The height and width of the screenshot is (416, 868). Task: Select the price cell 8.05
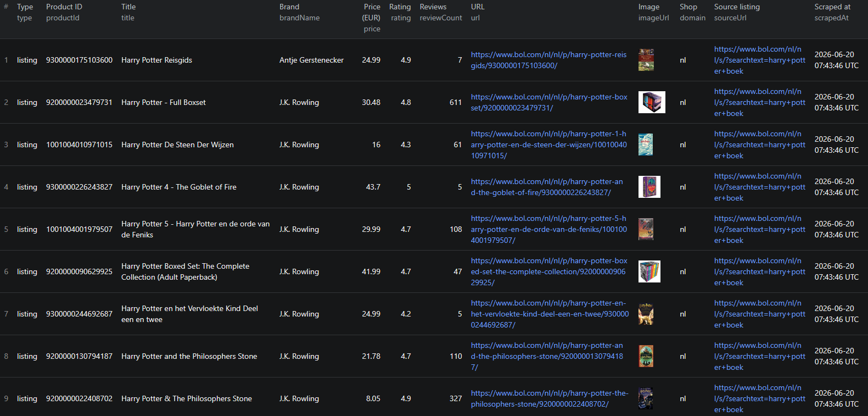pyautogui.click(x=373, y=398)
